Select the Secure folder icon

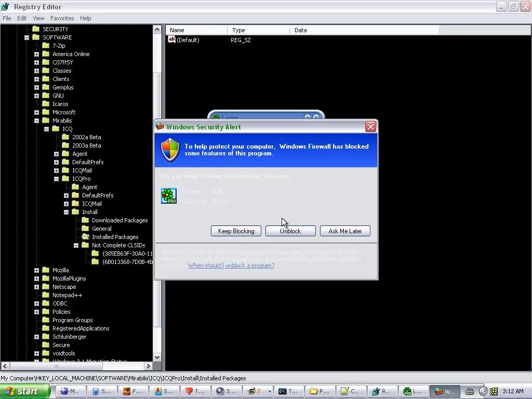click(x=46, y=345)
